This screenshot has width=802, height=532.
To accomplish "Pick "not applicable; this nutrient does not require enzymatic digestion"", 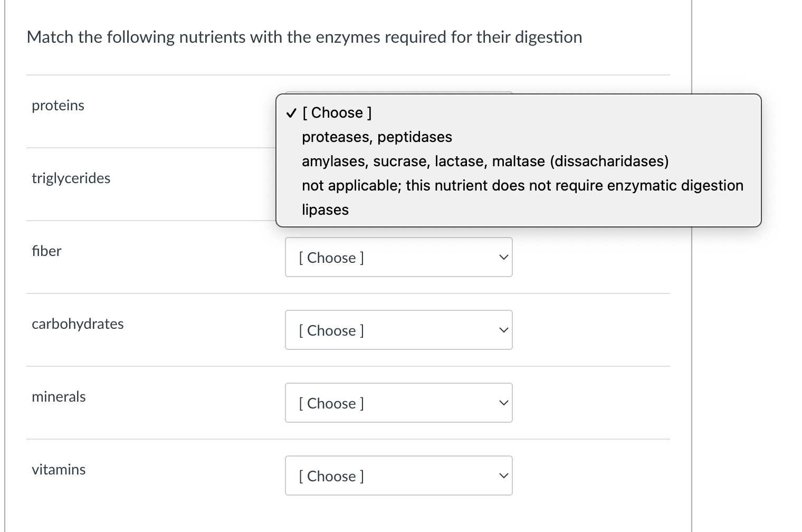I will point(522,185).
